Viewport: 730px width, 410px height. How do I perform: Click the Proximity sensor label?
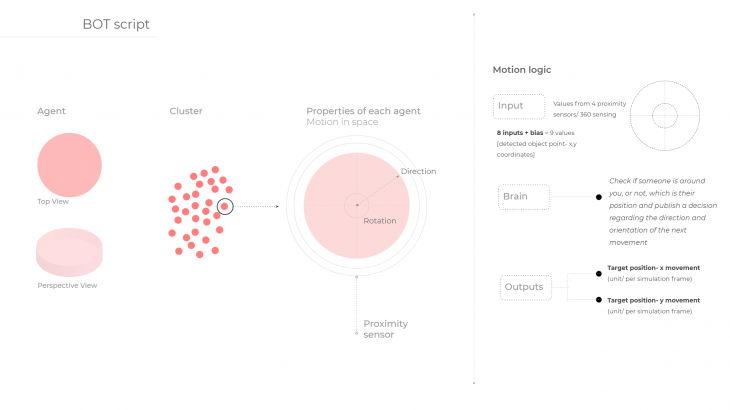385,329
